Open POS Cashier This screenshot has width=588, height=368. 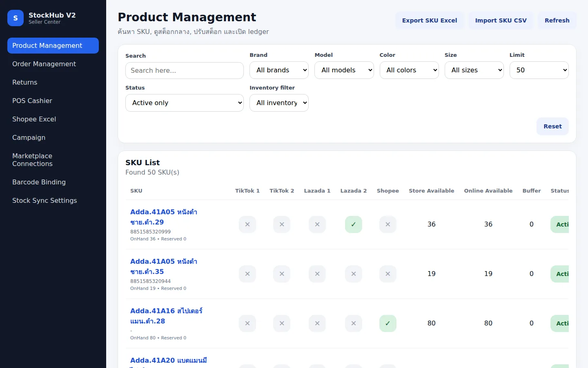click(53, 101)
